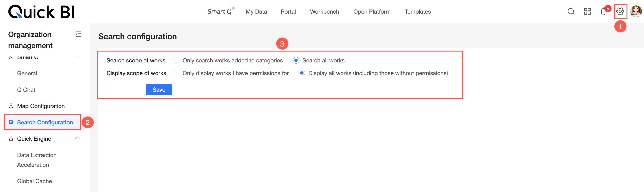Open Q Chat settings
This screenshot has width=644, height=192.
(x=26, y=90)
